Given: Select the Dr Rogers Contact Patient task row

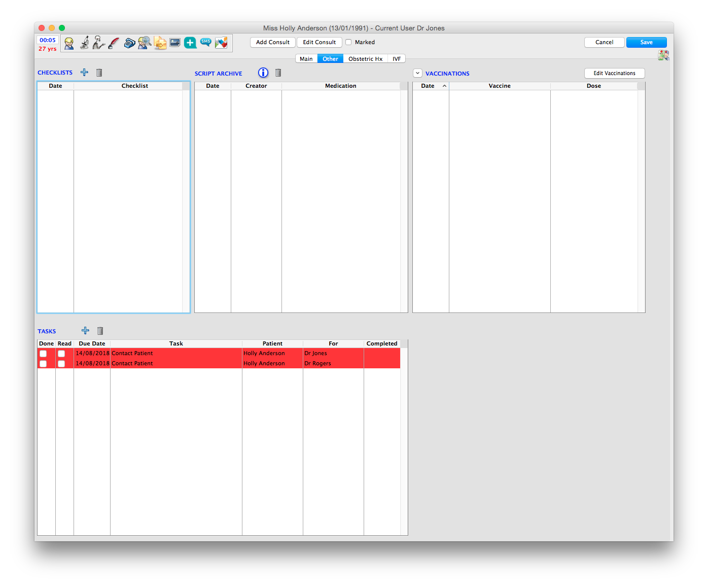Looking at the screenshot, I should 176,363.
